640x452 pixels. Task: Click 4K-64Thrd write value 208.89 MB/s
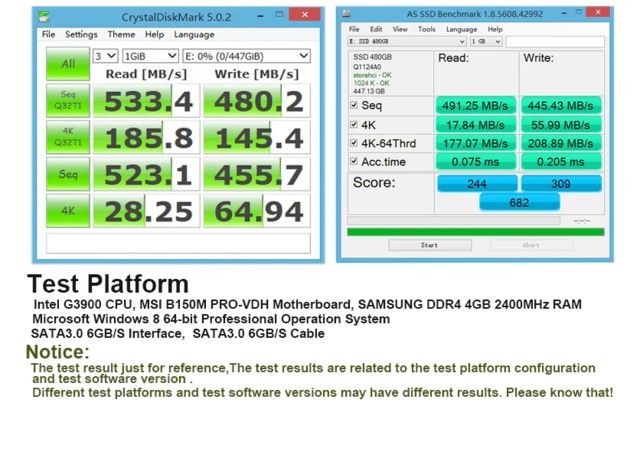(x=561, y=143)
